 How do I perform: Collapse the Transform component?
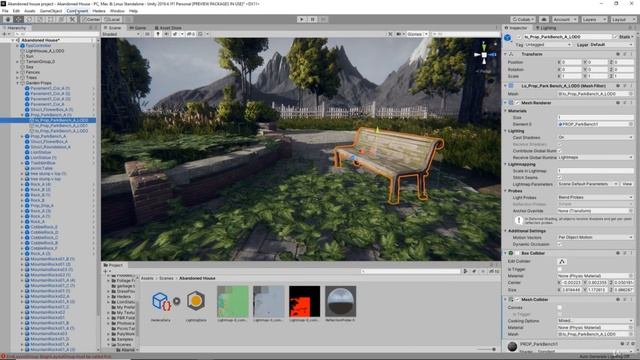[x=505, y=54]
